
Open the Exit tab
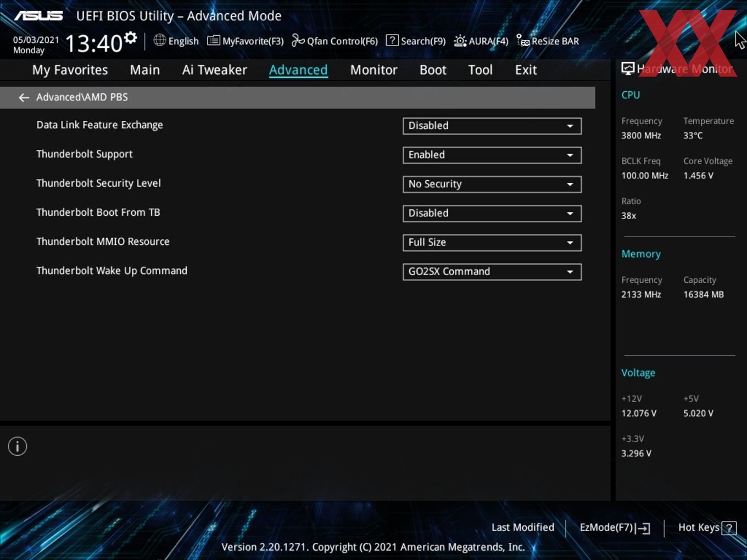coord(526,70)
